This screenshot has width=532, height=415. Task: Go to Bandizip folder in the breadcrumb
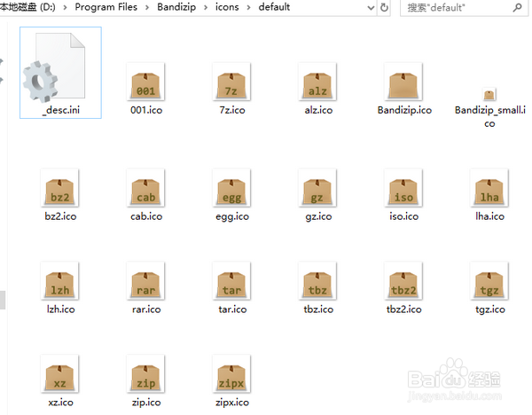tap(176, 7)
